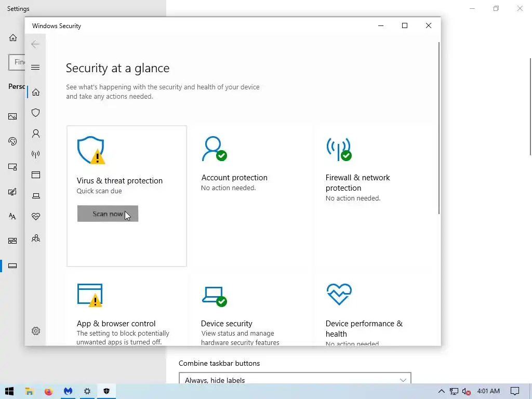Click the Scan now button

[x=108, y=214]
